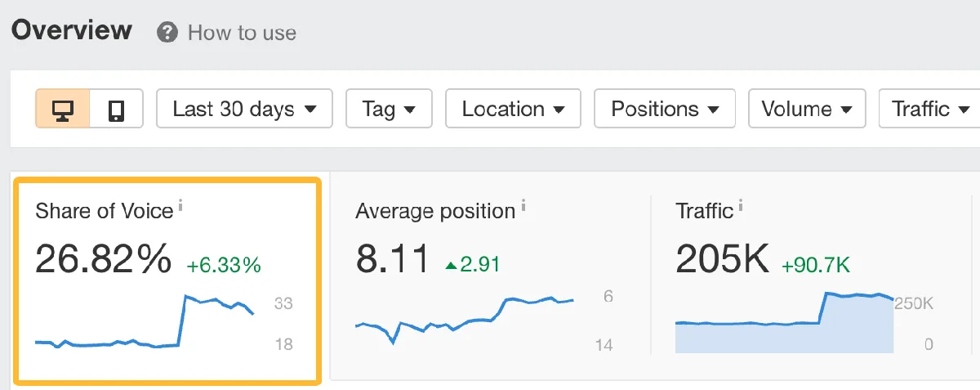Click the Share of Voice sparkline chart
Screen dimensions: 980x390
[145, 322]
